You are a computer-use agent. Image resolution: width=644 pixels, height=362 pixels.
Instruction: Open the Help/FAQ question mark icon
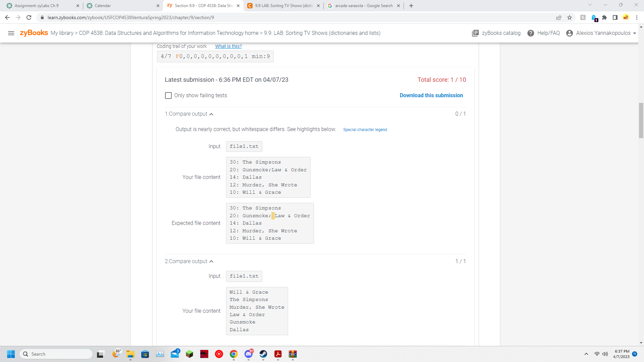tap(531, 33)
